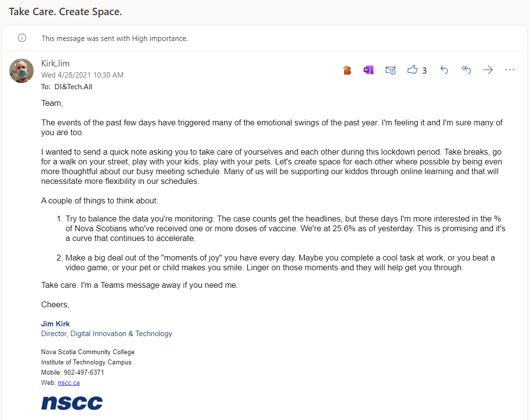Click the likes count number 3
Image resolution: width=530 pixels, height=420 pixels.
pos(424,70)
